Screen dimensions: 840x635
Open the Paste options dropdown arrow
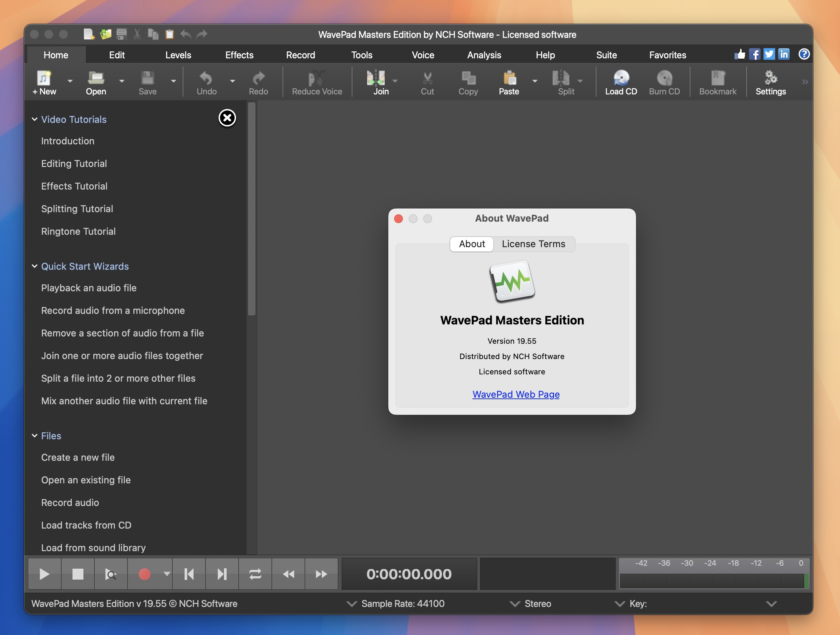pos(535,81)
